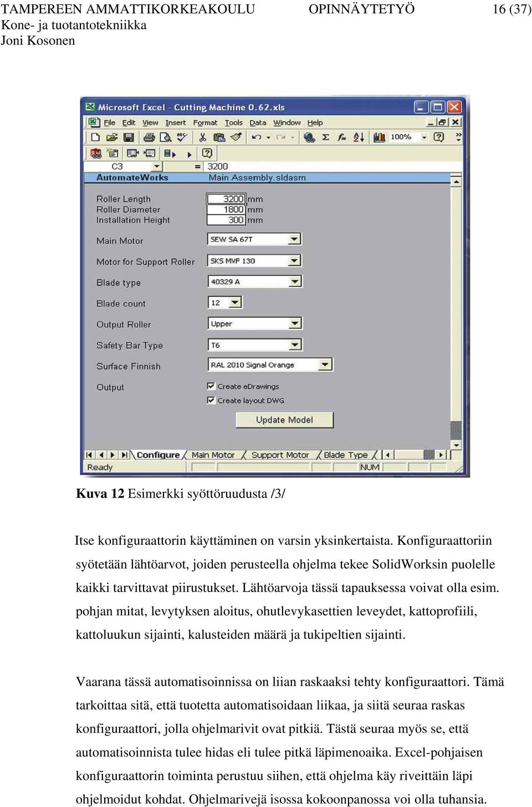Open the Motor for Support Roller dropdown

[295, 261]
